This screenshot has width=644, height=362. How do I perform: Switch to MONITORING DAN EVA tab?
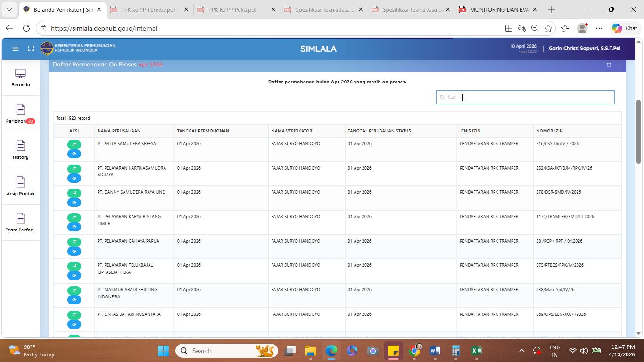tap(499, 9)
